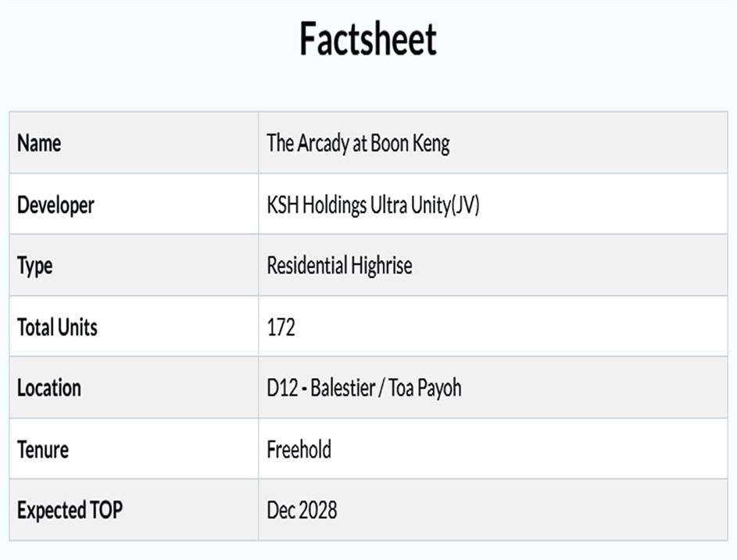
Task: Select the Expected TOP label
Action: 70,511
